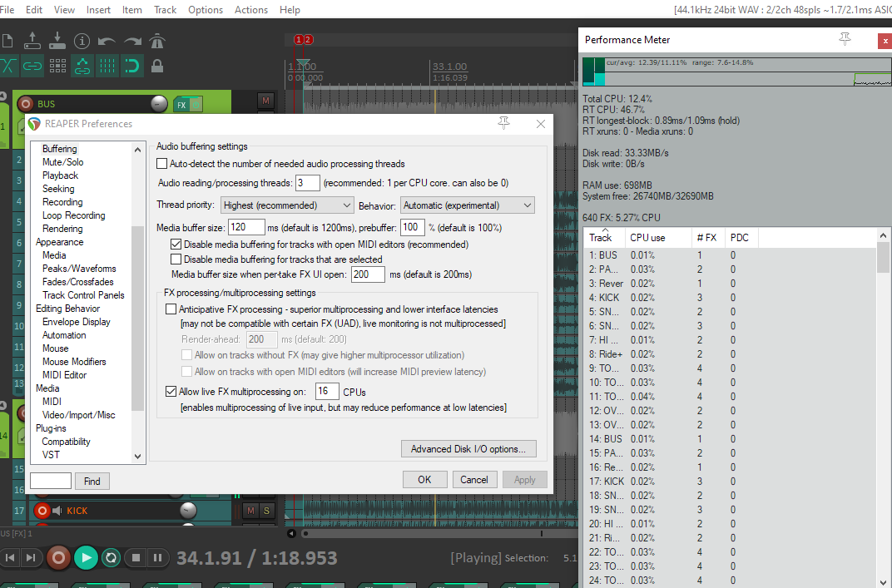Viewport: 892px width, 588px height.
Task: Pin the Performance Meter window
Action: pyautogui.click(x=845, y=39)
